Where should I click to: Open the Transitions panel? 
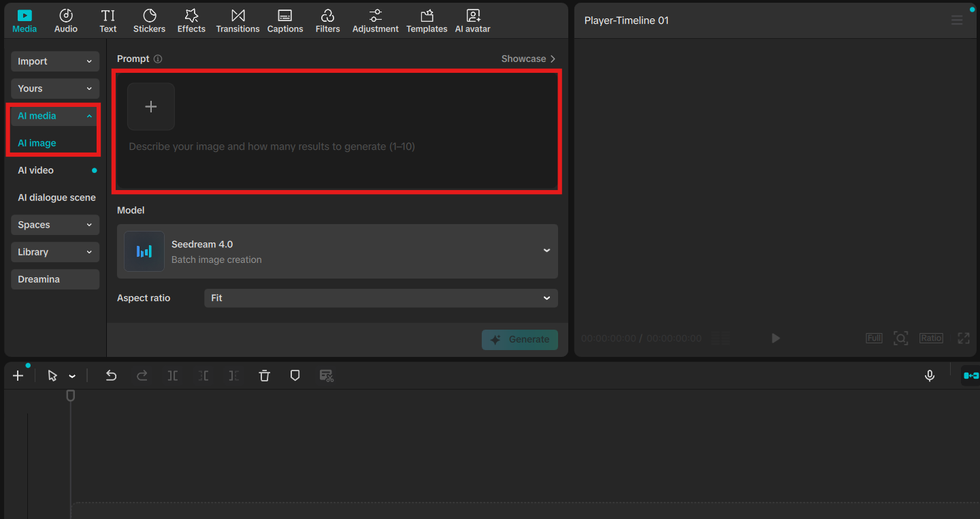point(238,21)
